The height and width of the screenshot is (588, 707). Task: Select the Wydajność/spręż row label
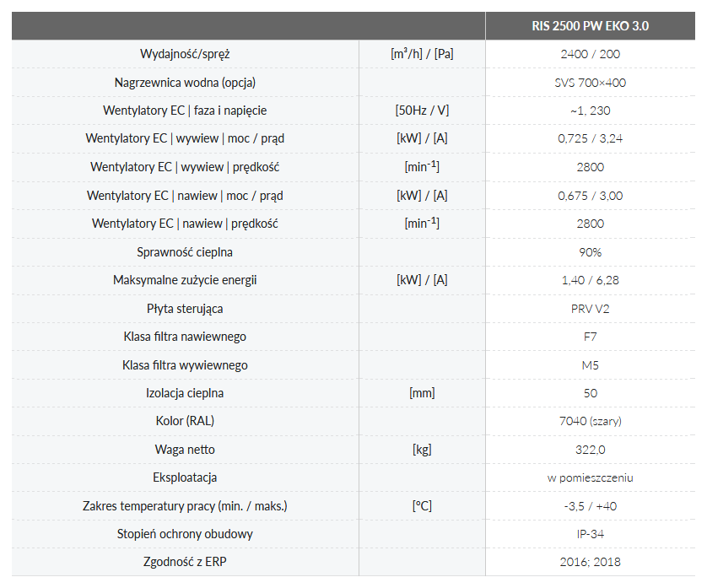[x=185, y=54]
